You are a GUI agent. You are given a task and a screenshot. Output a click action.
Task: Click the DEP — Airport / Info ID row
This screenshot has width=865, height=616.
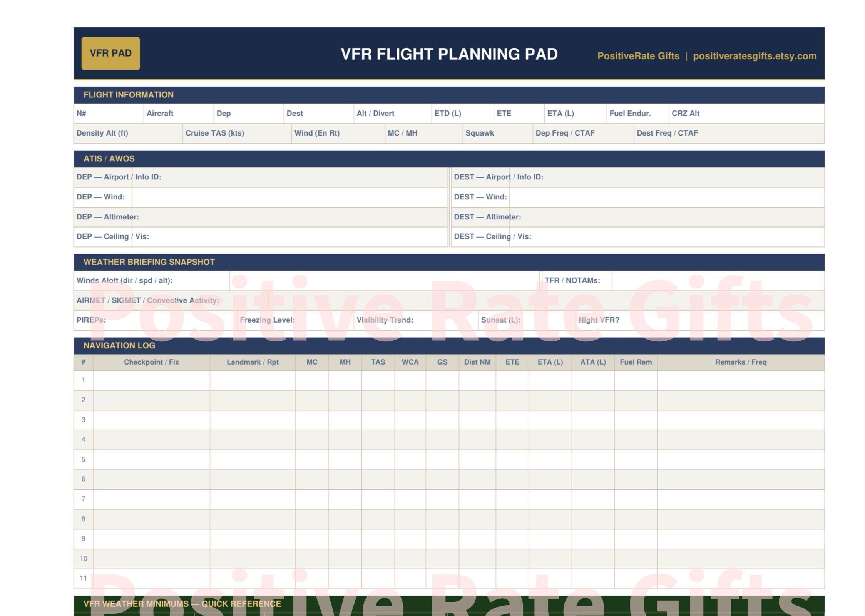[x=261, y=177]
